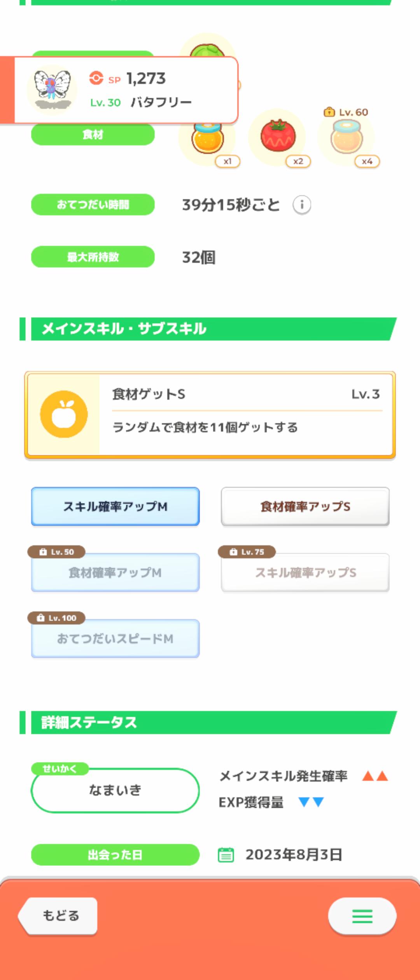Screen dimensions: 420x980
Task: Open the hamburger menu button
Action: tap(362, 916)
